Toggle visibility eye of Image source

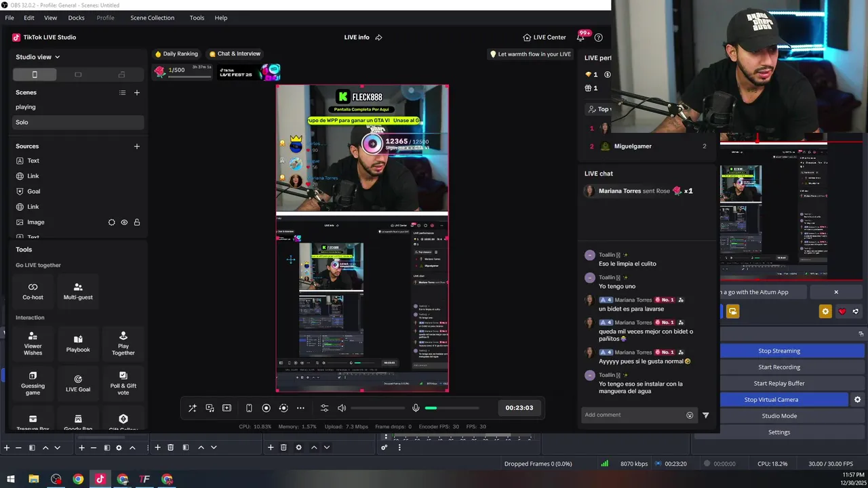tap(124, 222)
